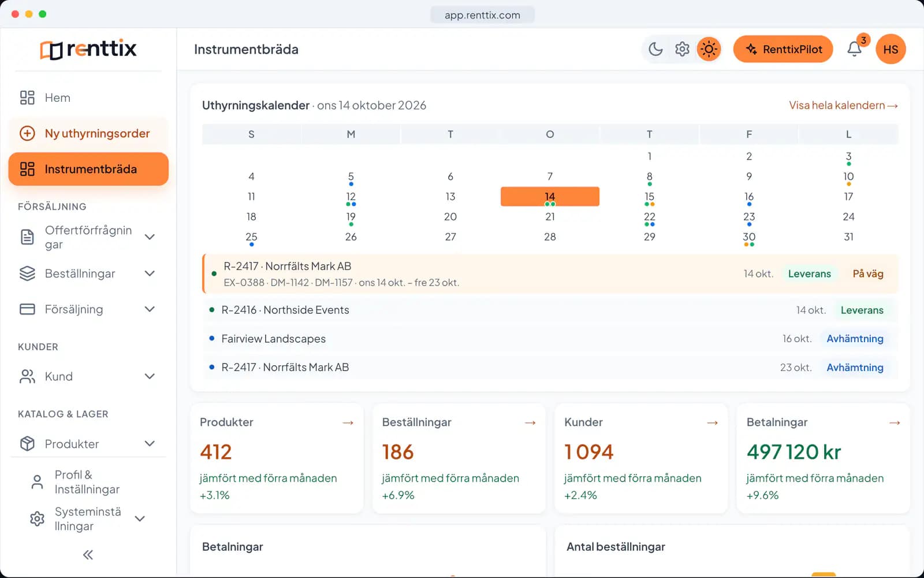Viewport: 924px width, 578px height.
Task: Switch to dark mode moon icon
Action: (655, 49)
